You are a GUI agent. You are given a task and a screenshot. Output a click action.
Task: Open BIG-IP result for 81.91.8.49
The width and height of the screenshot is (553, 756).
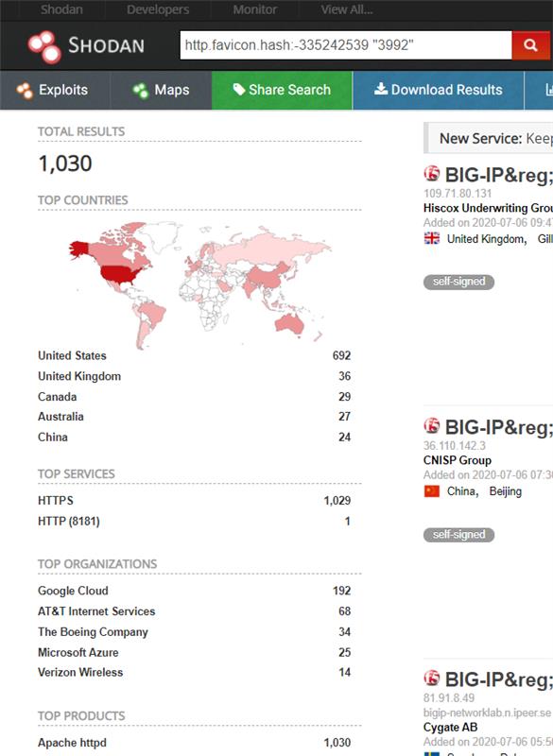[498, 679]
